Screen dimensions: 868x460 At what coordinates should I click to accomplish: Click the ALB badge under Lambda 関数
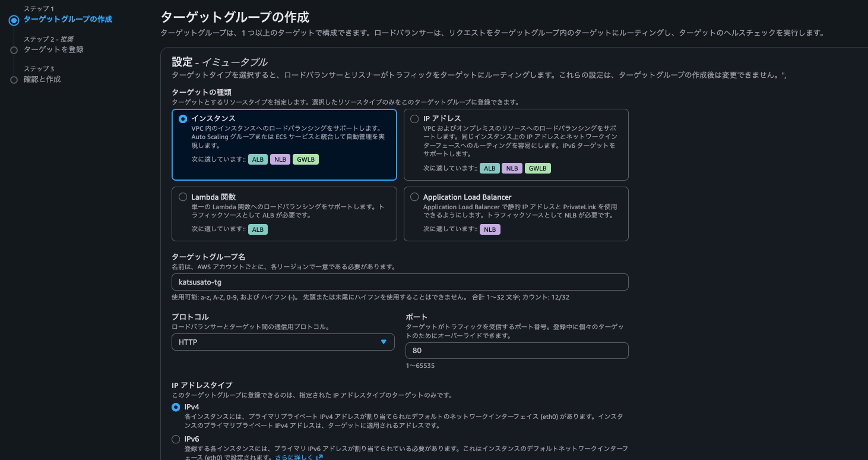258,229
